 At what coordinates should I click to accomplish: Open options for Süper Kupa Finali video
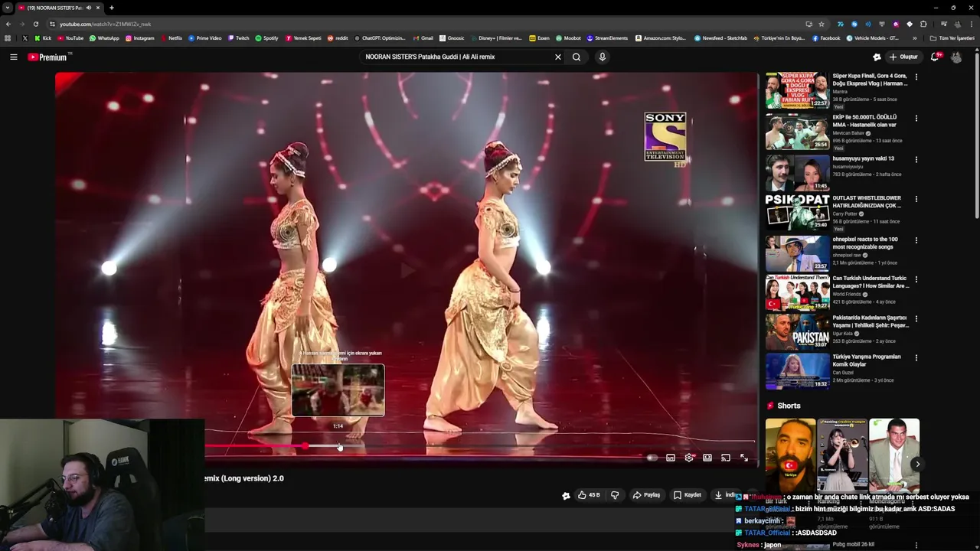coord(916,77)
